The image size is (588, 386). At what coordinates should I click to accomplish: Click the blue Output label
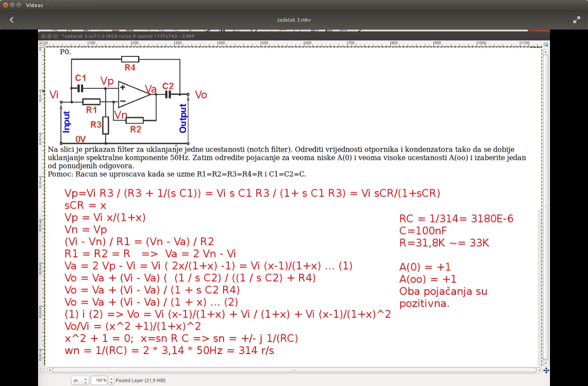[183, 118]
